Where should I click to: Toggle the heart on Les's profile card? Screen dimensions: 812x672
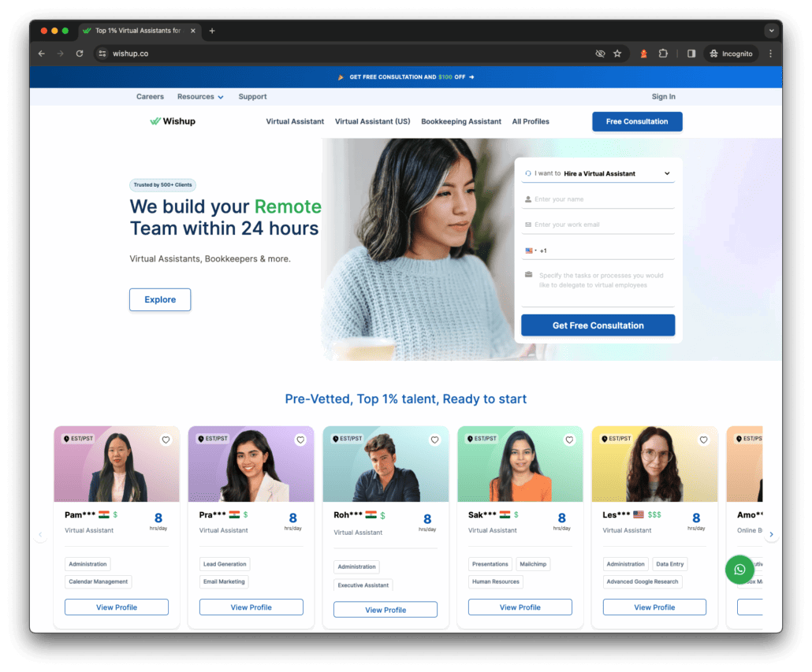click(704, 440)
